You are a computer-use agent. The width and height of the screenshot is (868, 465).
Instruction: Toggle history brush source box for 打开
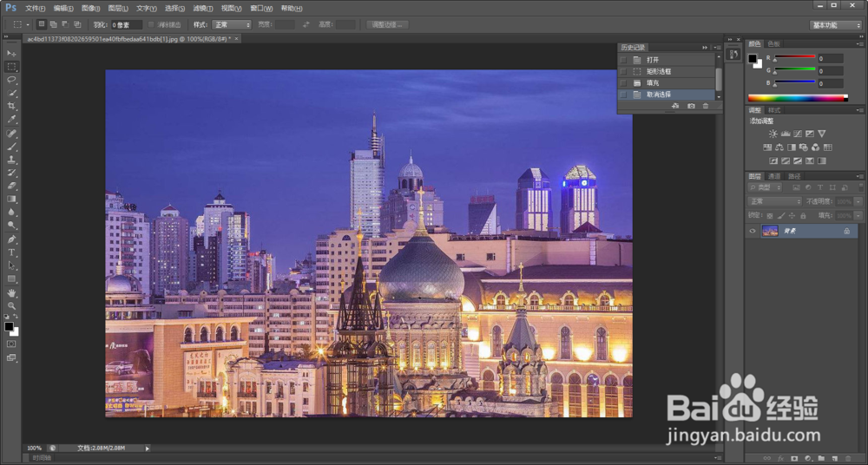tap(623, 60)
